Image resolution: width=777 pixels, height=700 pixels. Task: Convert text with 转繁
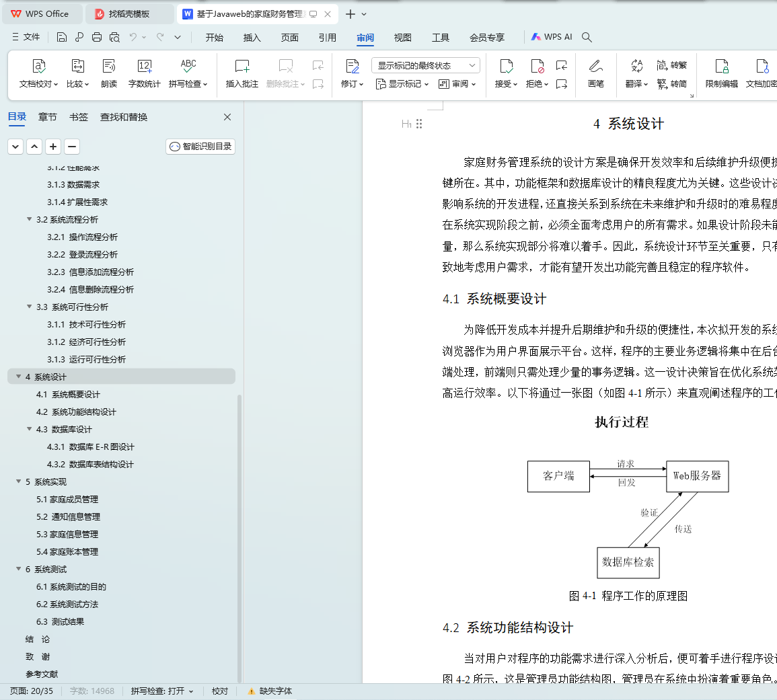[672, 65]
